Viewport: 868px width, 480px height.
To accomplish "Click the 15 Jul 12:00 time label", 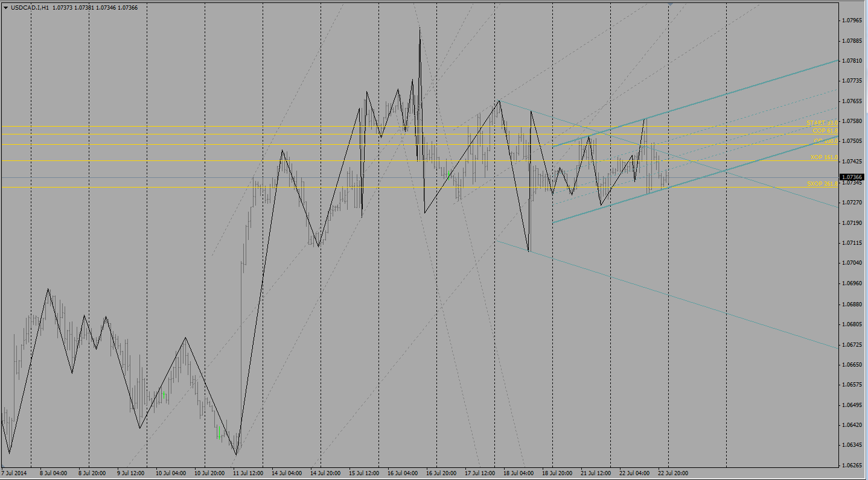I will [364, 473].
